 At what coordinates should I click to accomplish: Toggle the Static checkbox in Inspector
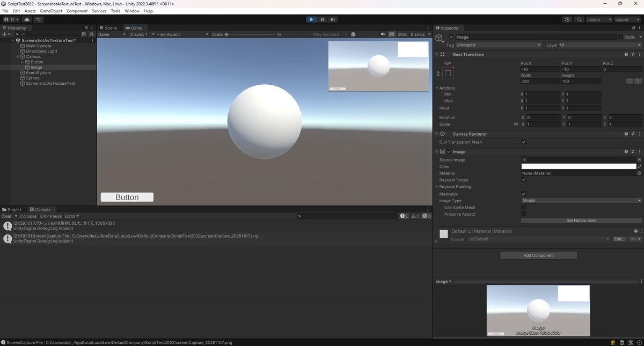[x=620, y=37]
